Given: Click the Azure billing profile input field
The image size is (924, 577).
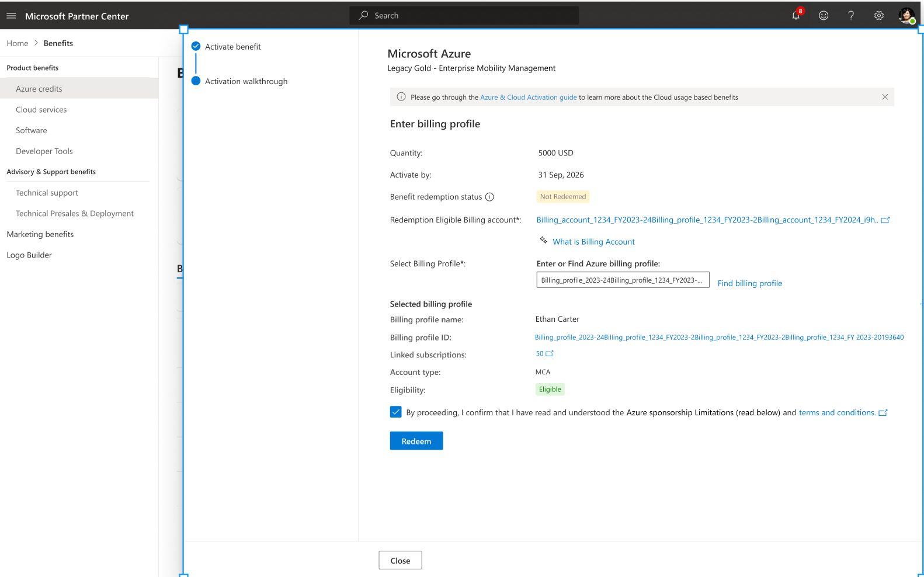Looking at the screenshot, I should 623,280.
